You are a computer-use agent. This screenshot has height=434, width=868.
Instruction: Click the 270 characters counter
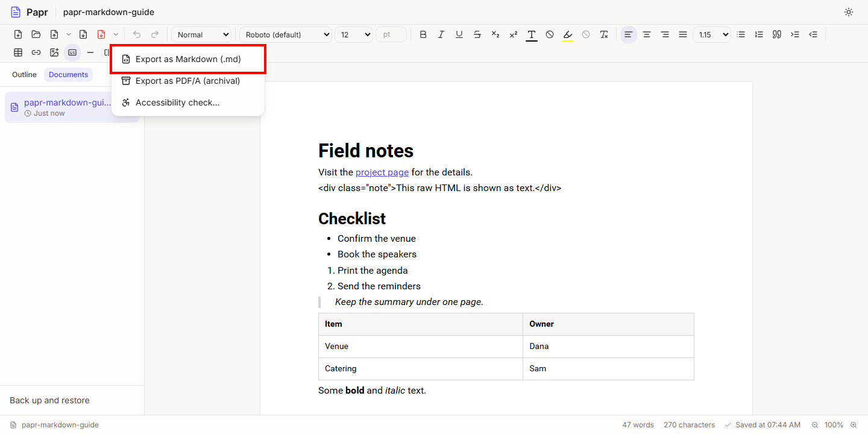tap(690, 425)
